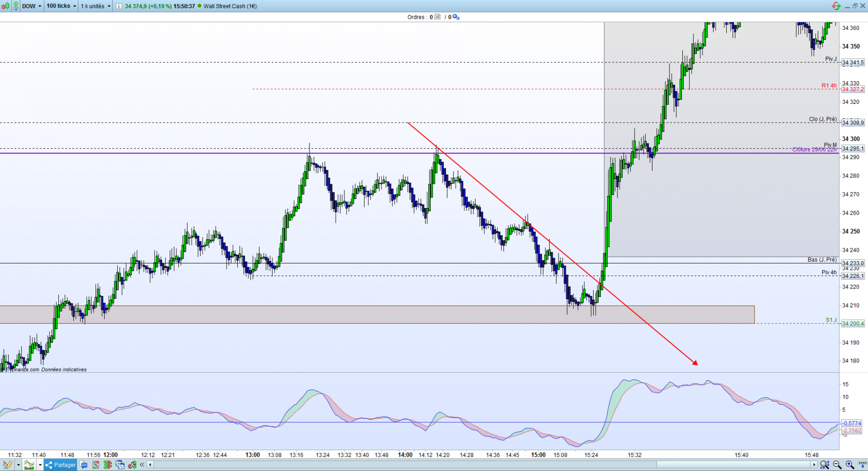
Task: Expand the DOW instrument dropdown
Action: click(x=32, y=6)
